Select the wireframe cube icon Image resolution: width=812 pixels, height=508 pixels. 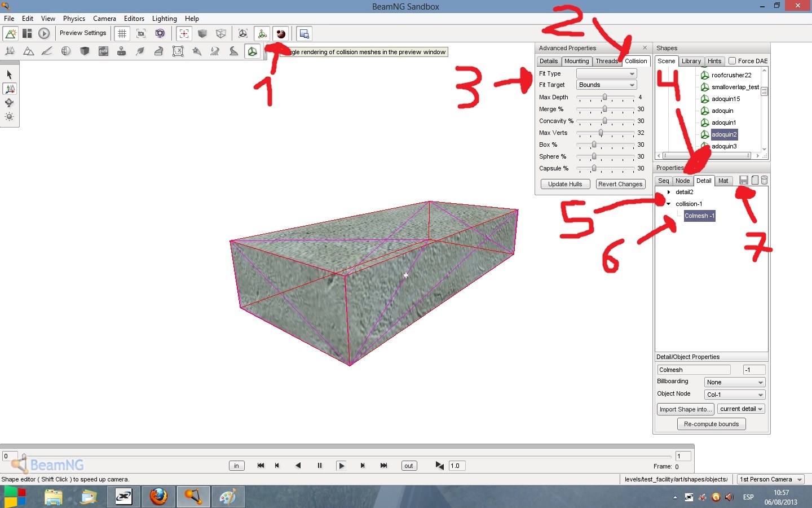click(x=221, y=34)
